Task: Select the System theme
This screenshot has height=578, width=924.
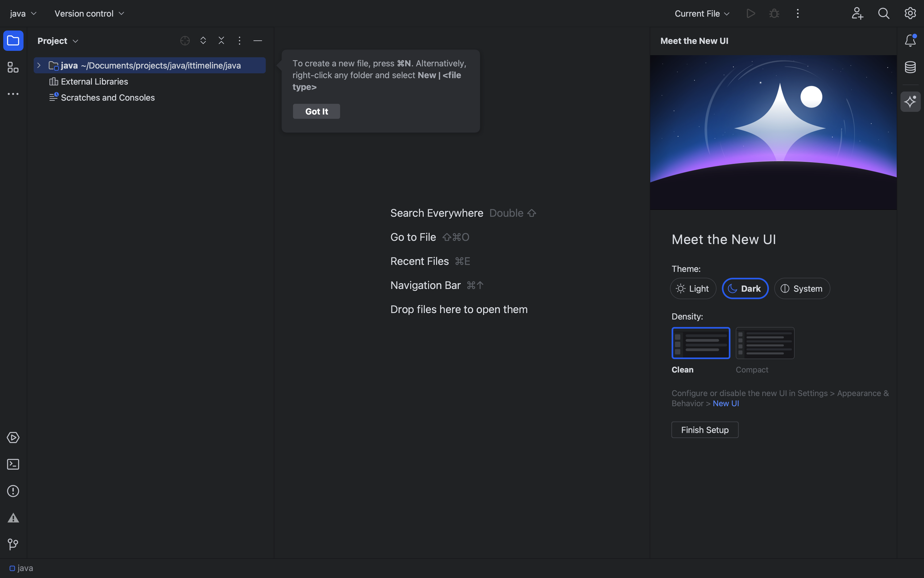Action: (802, 289)
